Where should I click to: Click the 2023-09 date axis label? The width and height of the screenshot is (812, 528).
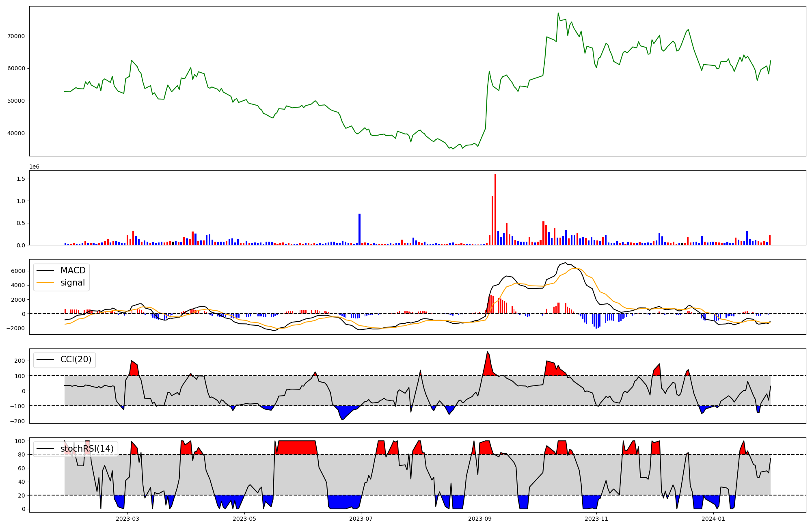pos(480,519)
